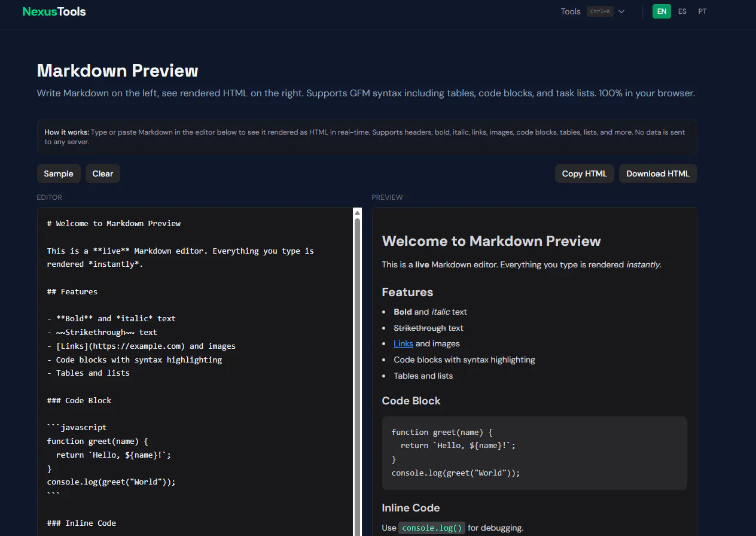Click '- Tables and lists' editor line
The height and width of the screenshot is (536, 756).
[x=89, y=373]
